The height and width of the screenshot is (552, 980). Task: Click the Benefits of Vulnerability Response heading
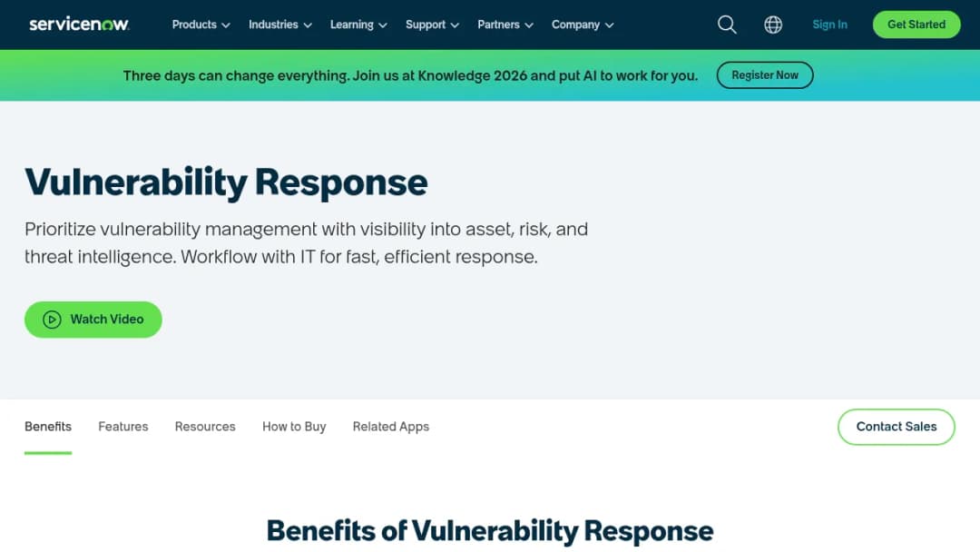pos(490,531)
